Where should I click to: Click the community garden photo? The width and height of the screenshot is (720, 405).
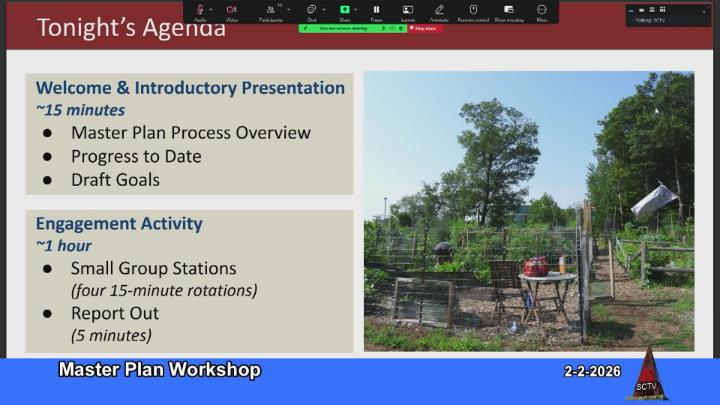click(x=529, y=210)
